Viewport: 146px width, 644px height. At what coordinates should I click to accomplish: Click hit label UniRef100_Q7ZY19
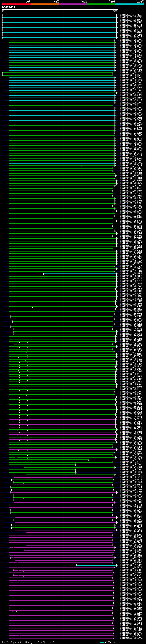click(131, 165)
